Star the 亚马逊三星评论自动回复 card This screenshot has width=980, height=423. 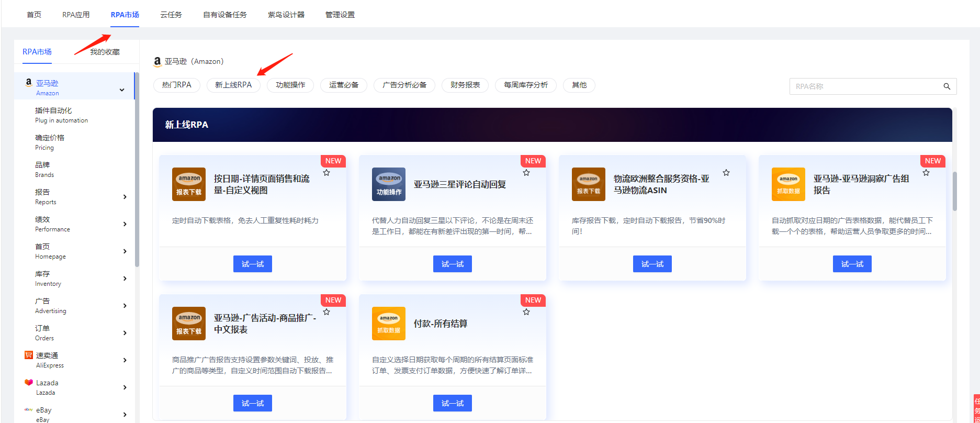(x=526, y=173)
